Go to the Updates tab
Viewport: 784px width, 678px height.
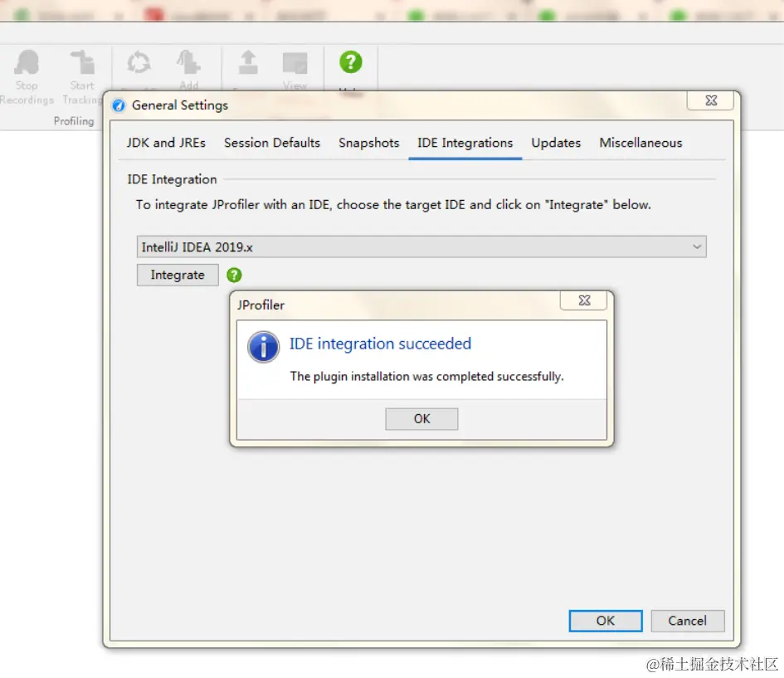click(556, 143)
